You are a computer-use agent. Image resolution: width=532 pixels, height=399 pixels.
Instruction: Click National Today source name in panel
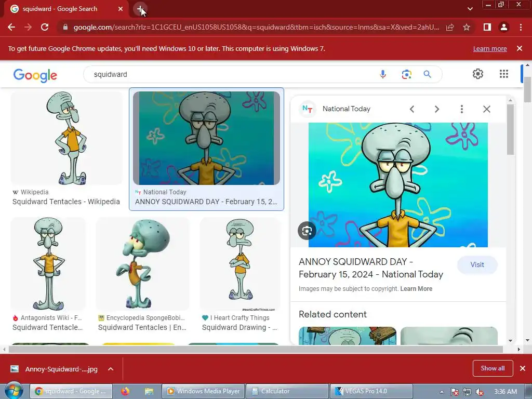(x=347, y=109)
